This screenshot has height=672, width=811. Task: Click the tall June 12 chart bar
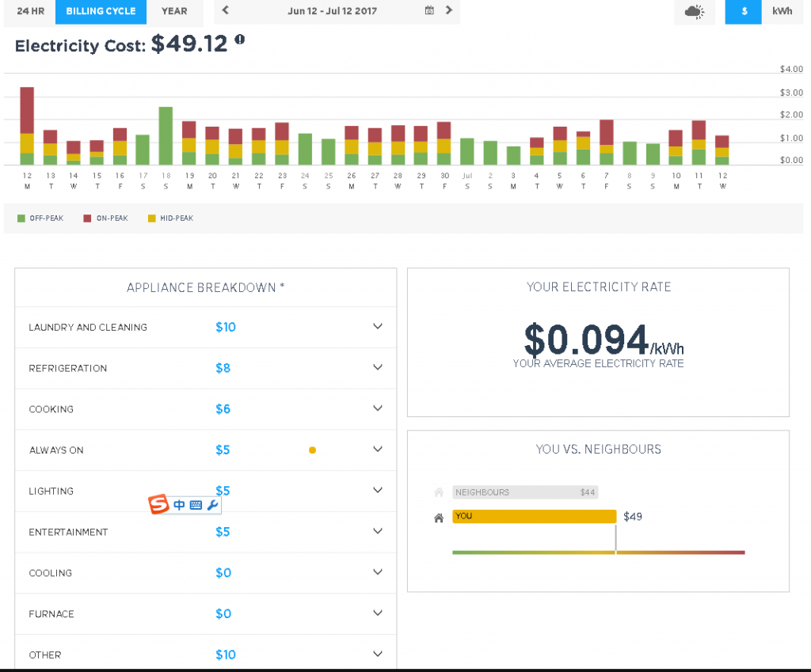point(27,127)
